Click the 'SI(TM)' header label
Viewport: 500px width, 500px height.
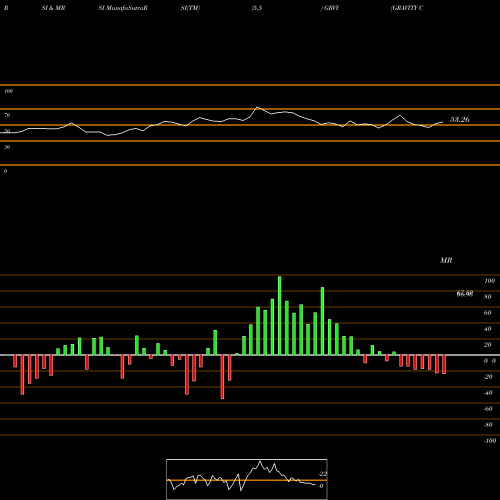[x=190, y=8]
